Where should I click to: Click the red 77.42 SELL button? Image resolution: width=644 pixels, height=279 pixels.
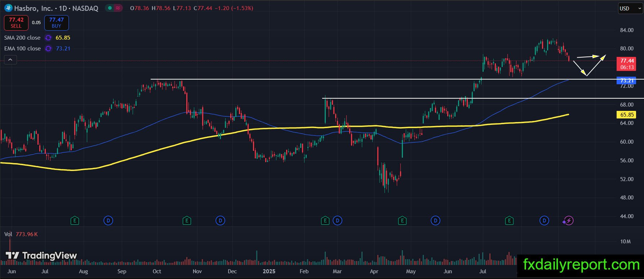click(x=16, y=23)
